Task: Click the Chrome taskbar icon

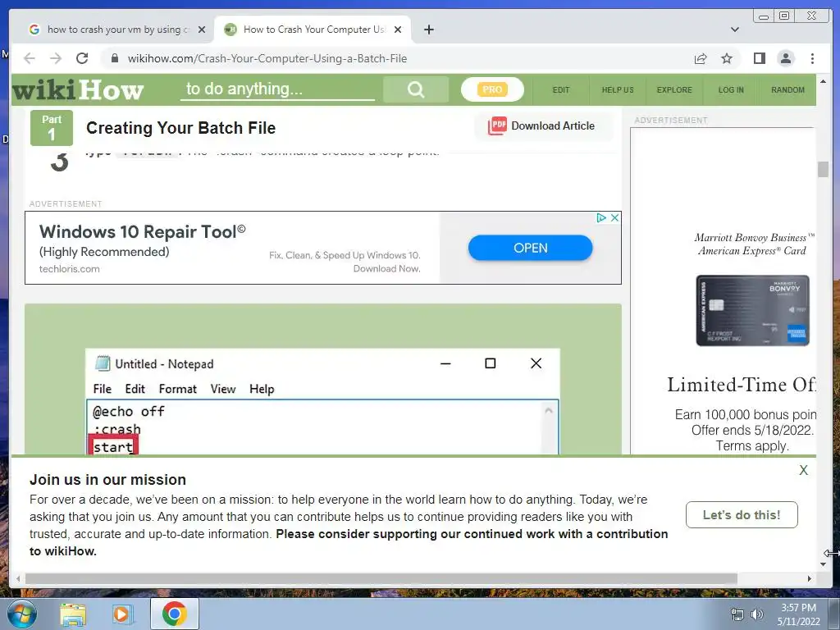Action: (174, 614)
